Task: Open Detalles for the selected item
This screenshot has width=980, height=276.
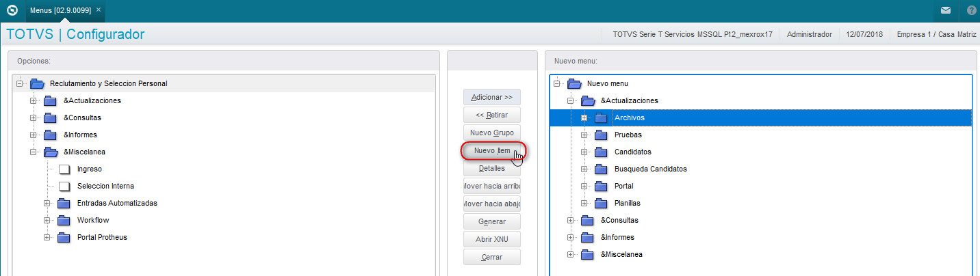Action: coord(492,168)
